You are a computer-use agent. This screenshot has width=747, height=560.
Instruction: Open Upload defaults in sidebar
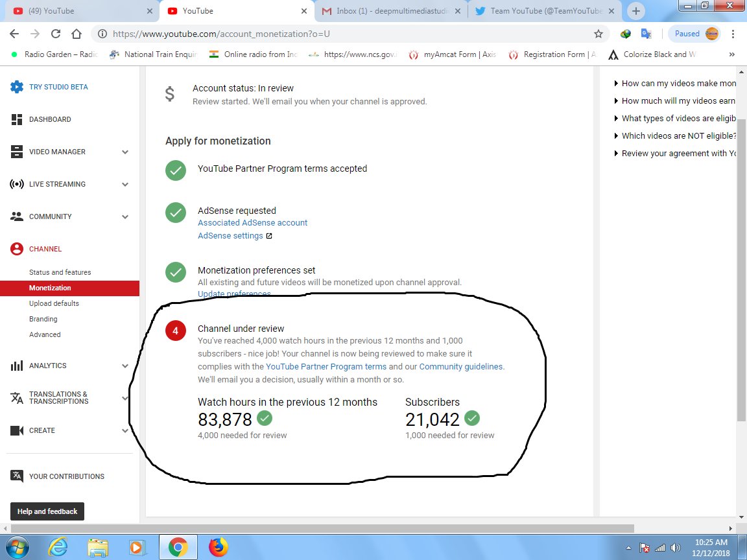pos(54,303)
